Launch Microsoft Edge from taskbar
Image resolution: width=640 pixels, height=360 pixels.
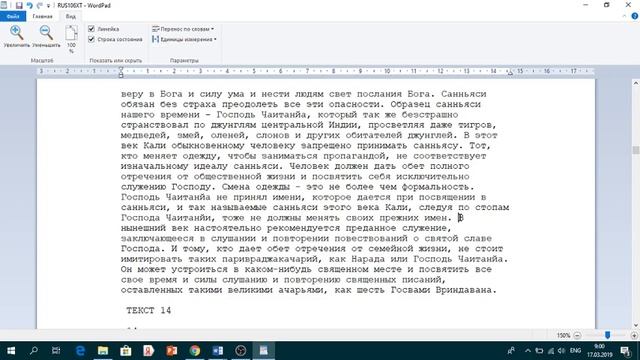point(80,351)
